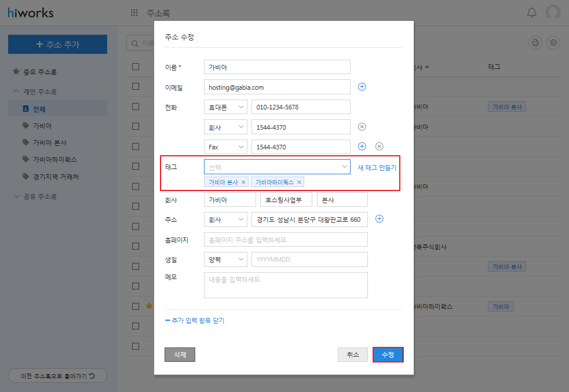Open the notifications bell

(x=531, y=13)
